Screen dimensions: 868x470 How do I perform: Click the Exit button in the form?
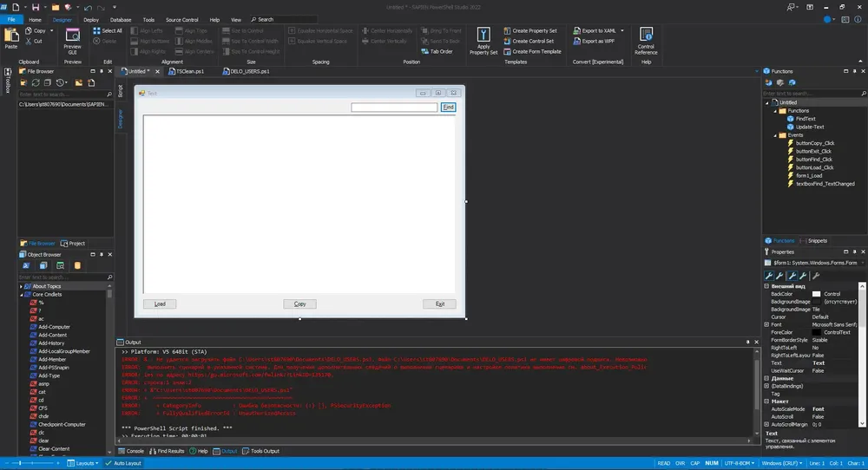click(439, 304)
